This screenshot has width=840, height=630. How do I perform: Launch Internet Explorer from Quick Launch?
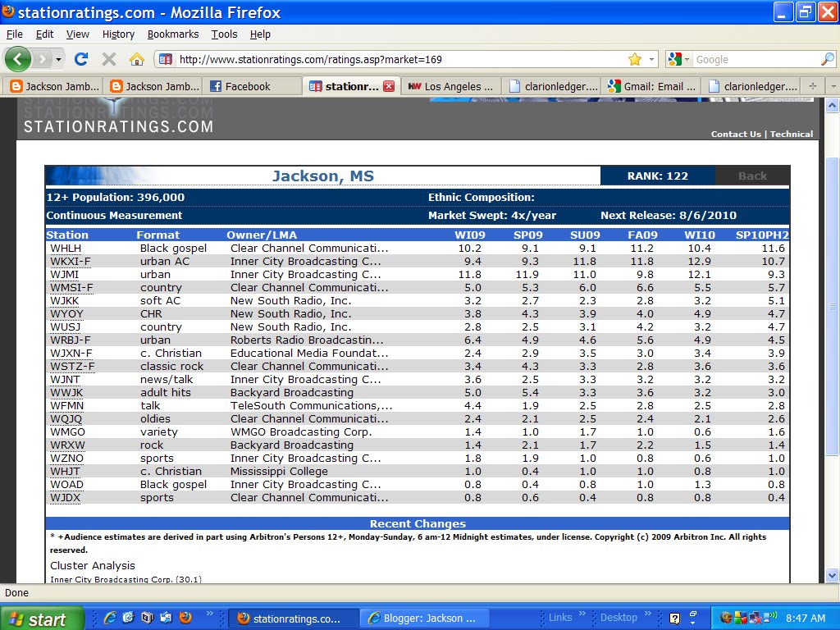110,618
